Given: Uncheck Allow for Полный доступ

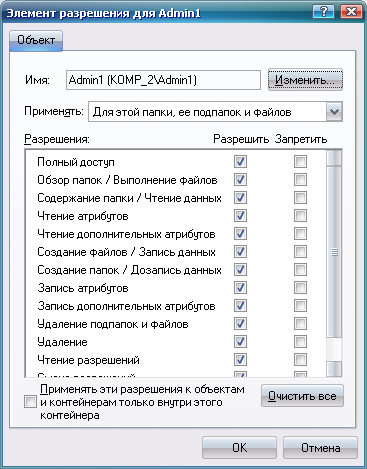Looking at the screenshot, I should click(x=240, y=162).
